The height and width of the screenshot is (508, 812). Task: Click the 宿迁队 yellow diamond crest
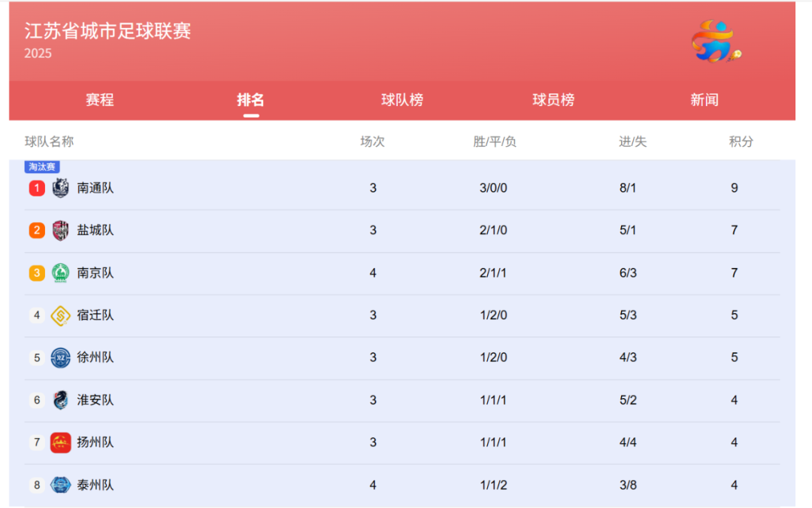pyautogui.click(x=61, y=315)
